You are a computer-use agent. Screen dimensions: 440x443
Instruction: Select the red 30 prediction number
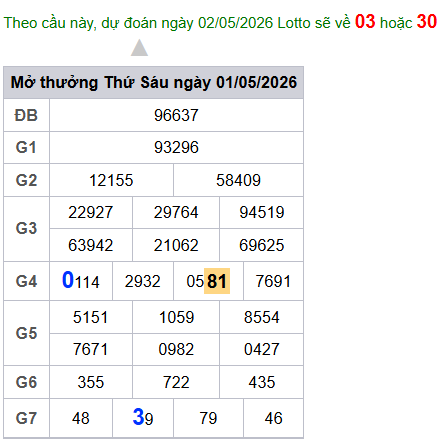coord(427,22)
